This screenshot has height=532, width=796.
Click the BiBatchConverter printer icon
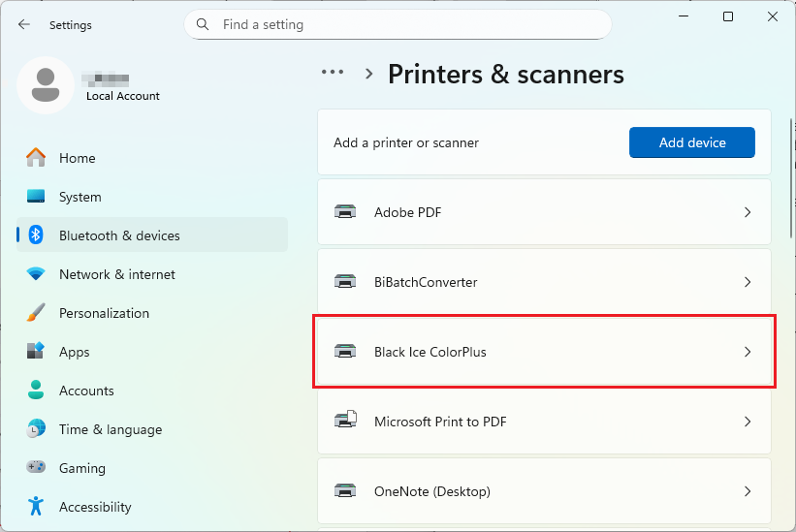[345, 282]
